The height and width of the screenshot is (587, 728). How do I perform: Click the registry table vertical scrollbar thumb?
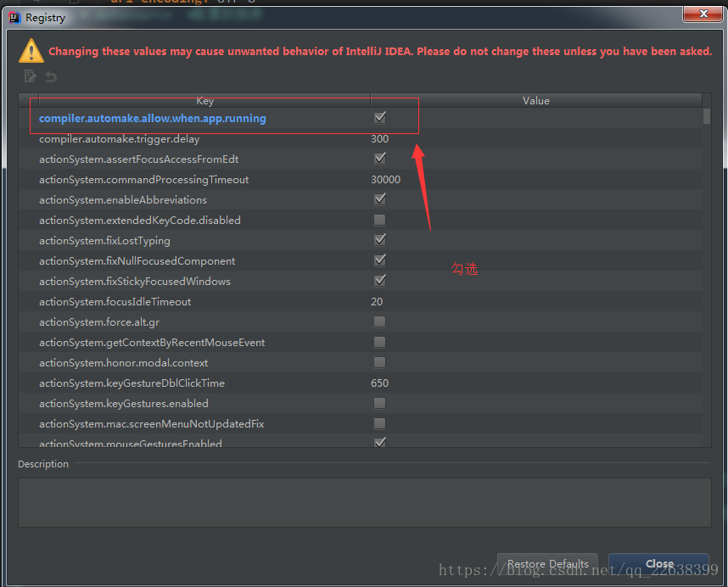(707, 116)
